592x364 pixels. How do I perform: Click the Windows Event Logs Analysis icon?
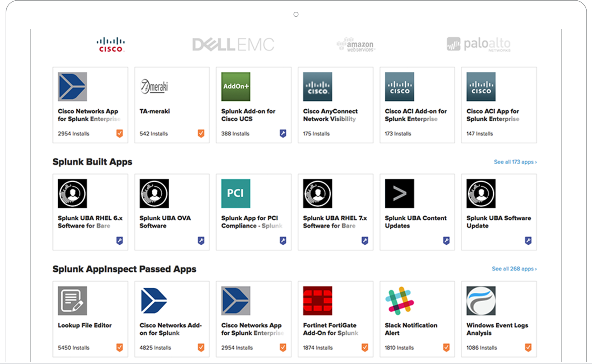click(481, 301)
